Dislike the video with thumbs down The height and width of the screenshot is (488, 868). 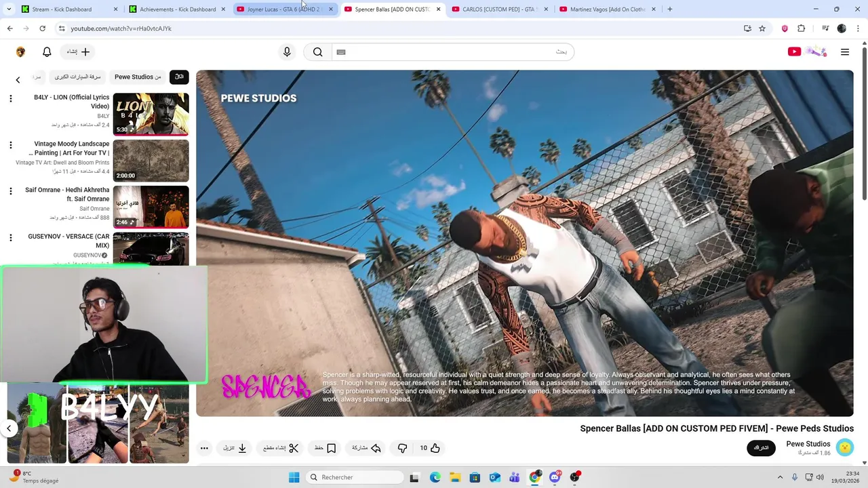[x=402, y=448]
